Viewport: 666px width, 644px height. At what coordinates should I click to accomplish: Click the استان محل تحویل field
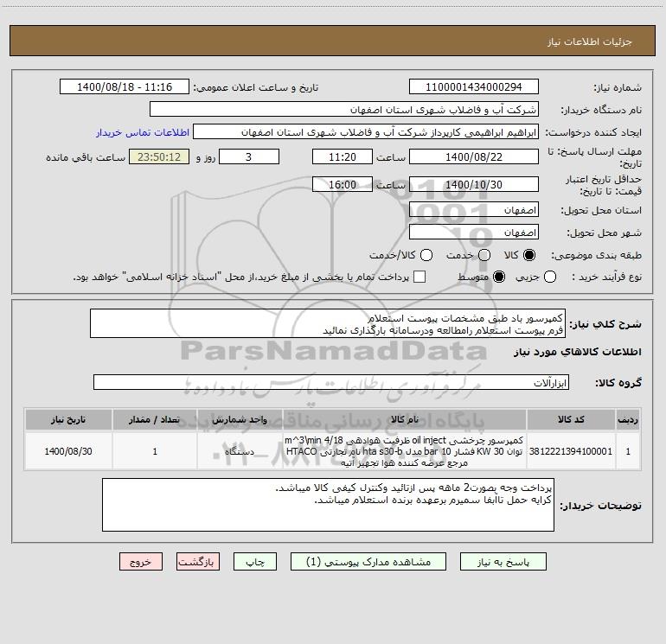click(474, 210)
